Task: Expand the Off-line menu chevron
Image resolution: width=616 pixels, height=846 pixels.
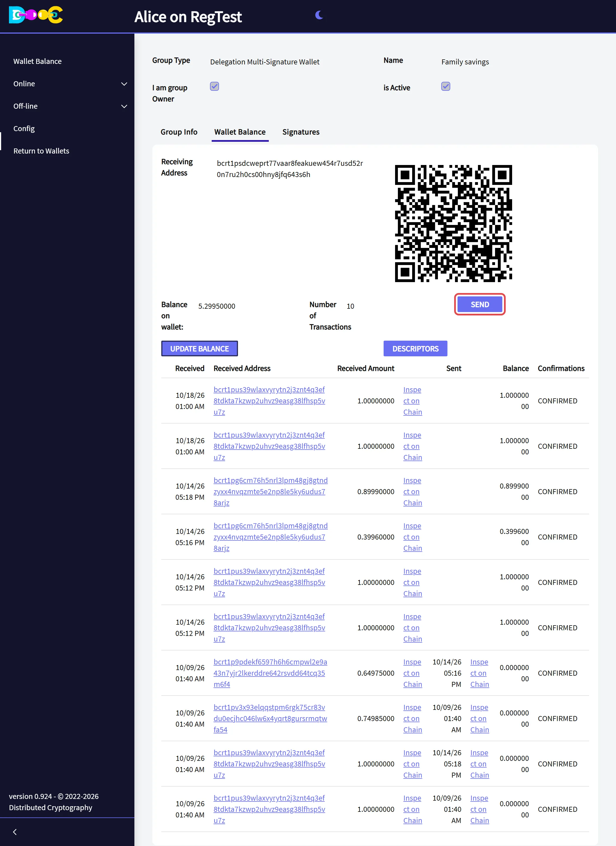Action: click(x=124, y=106)
